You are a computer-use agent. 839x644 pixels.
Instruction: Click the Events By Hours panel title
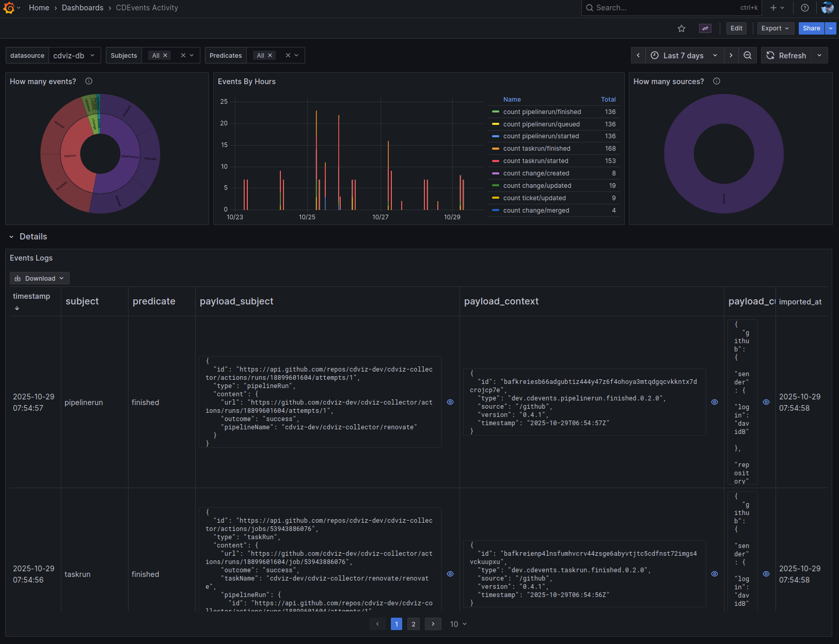click(x=247, y=82)
